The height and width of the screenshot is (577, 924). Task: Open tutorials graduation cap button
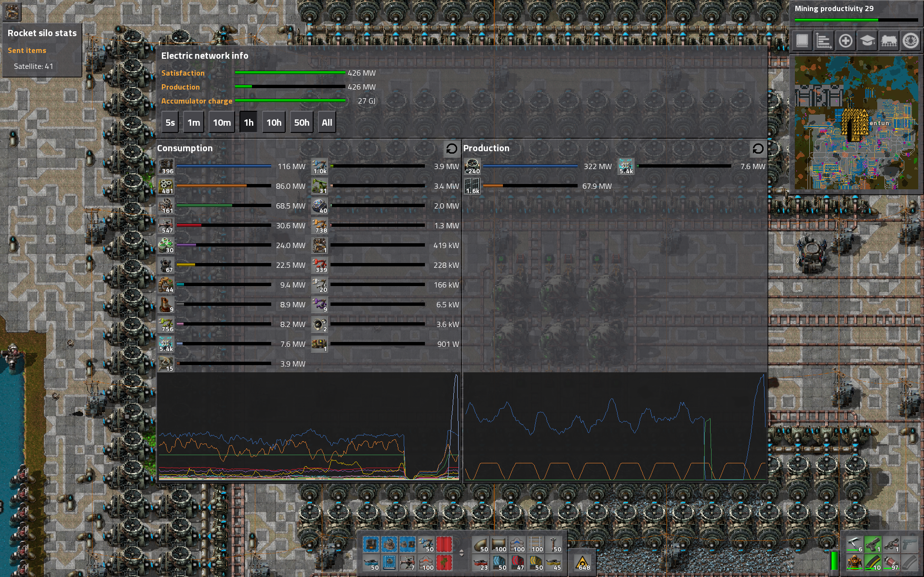point(867,41)
